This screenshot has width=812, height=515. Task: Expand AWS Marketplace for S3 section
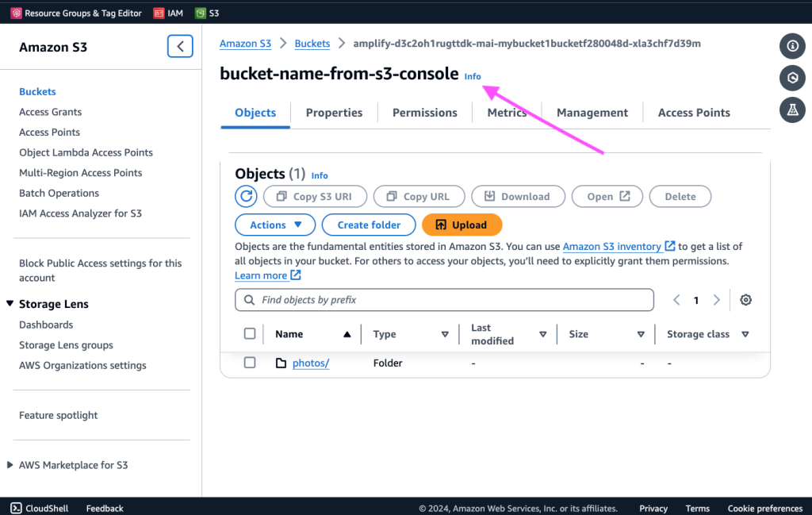click(x=10, y=465)
